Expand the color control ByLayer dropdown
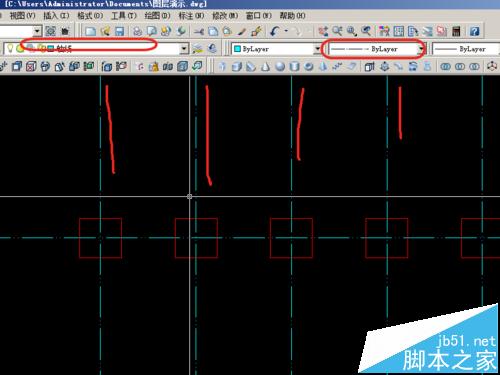 coord(317,49)
